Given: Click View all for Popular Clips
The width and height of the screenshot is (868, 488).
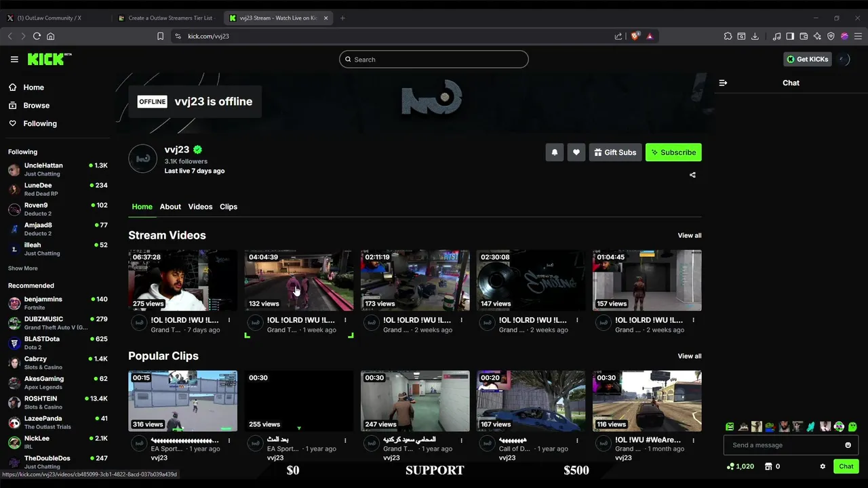Looking at the screenshot, I should [690, 356].
